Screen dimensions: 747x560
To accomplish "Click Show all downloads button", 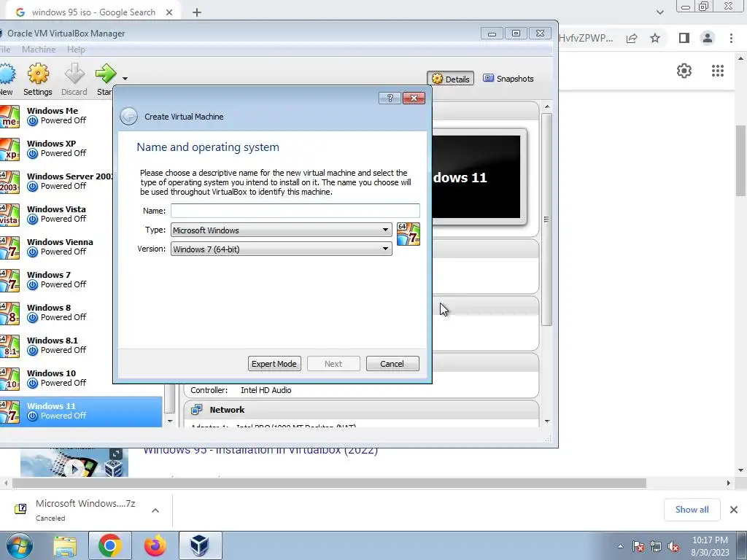I will (692, 510).
